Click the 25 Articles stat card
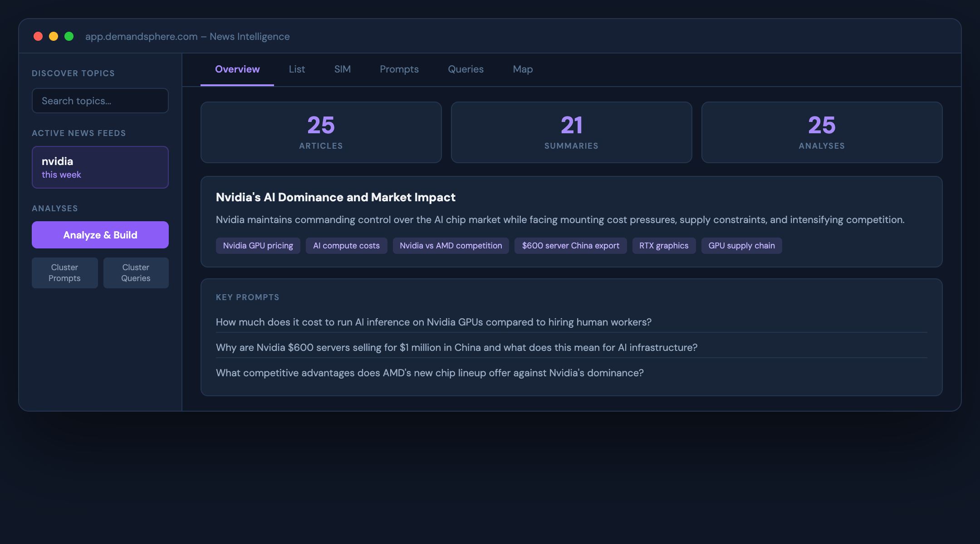980x544 pixels. point(321,132)
